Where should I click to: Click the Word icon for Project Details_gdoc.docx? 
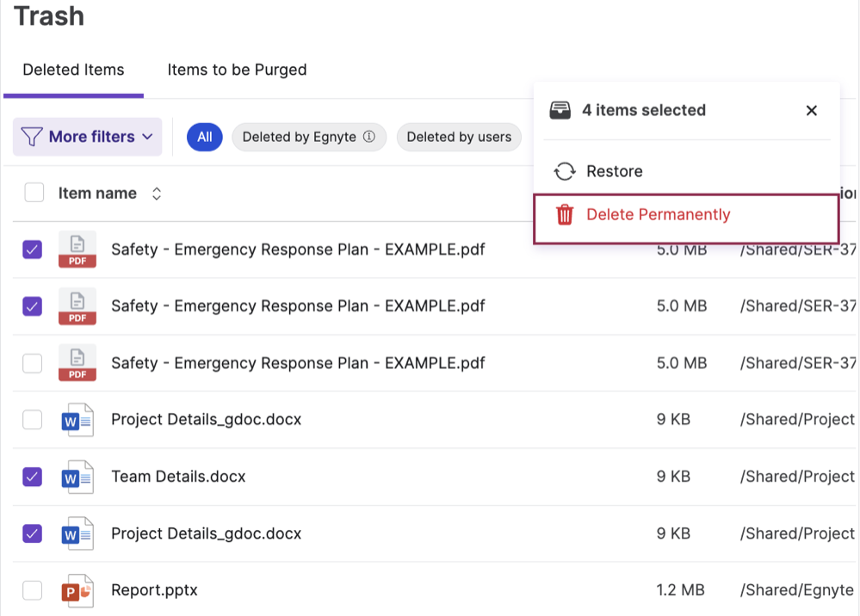coord(77,420)
